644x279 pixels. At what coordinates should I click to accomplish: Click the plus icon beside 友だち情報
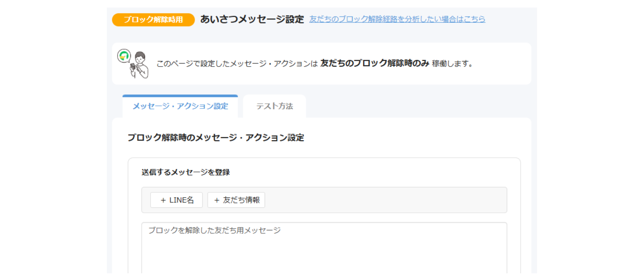point(217,200)
